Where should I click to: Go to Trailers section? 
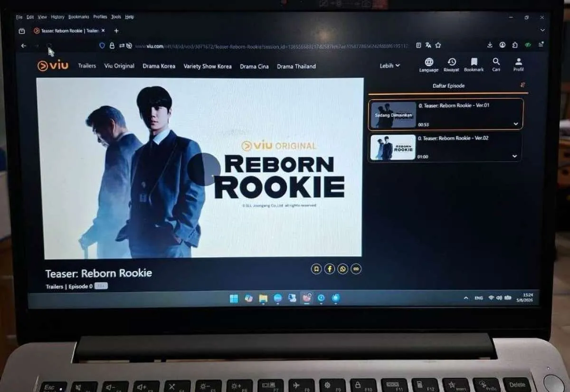coord(87,66)
